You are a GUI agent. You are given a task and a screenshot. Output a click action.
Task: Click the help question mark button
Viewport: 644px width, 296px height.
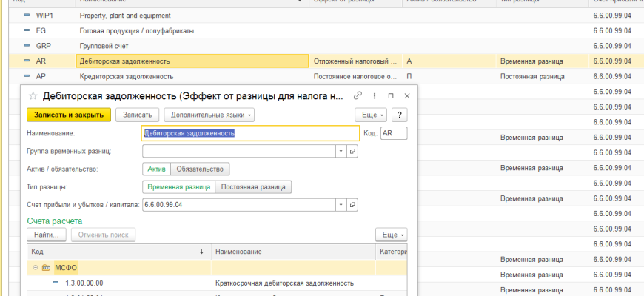400,115
